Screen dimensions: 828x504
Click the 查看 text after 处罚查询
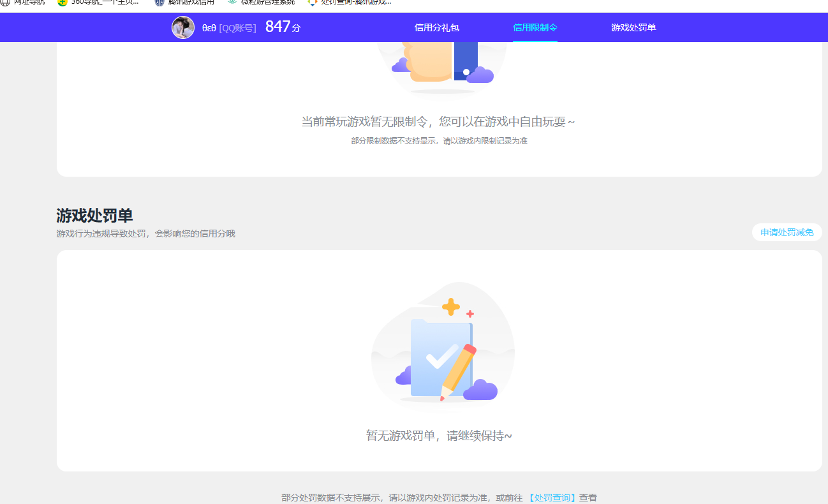click(x=589, y=497)
